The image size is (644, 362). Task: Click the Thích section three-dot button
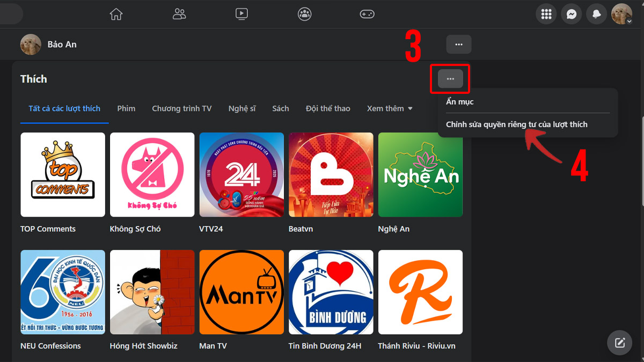tap(450, 79)
